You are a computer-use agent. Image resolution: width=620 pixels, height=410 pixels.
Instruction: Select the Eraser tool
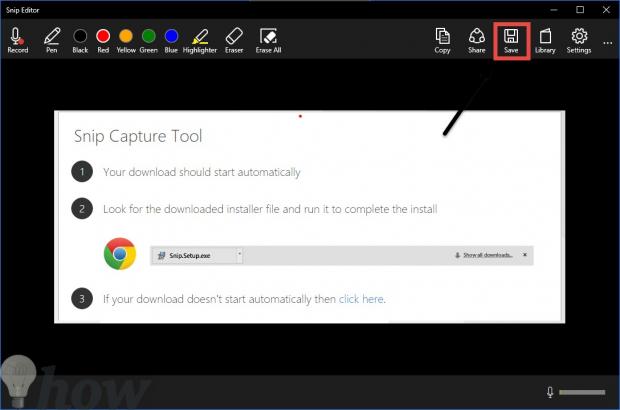pos(233,38)
